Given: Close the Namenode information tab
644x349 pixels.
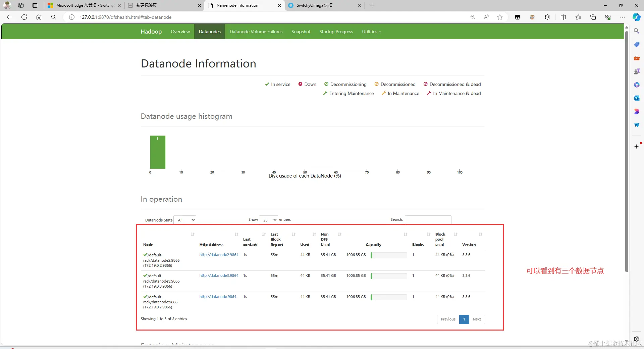Looking at the screenshot, I should click(279, 5).
